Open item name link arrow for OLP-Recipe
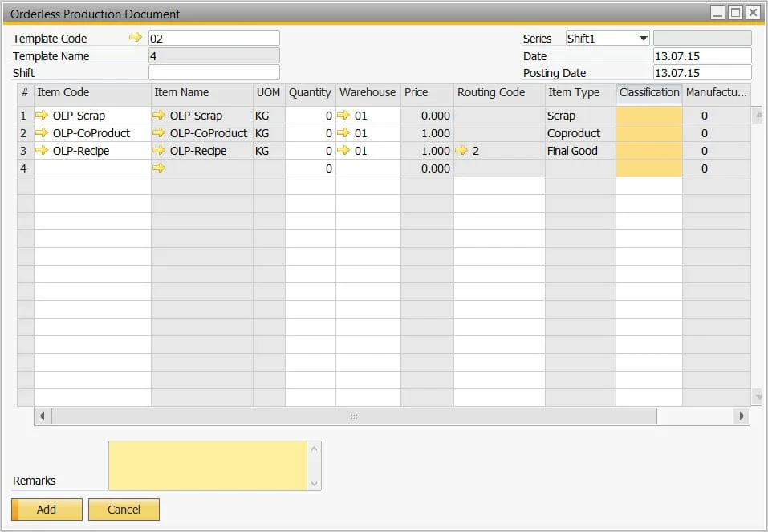This screenshot has height=532, width=768. tap(159, 150)
